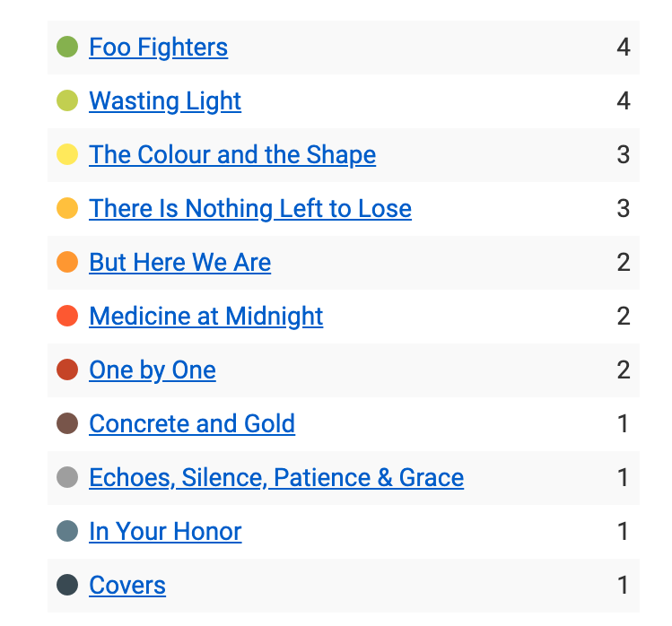The image size is (672, 626).
Task: Click the Concrete and Gold link
Action: (192, 424)
